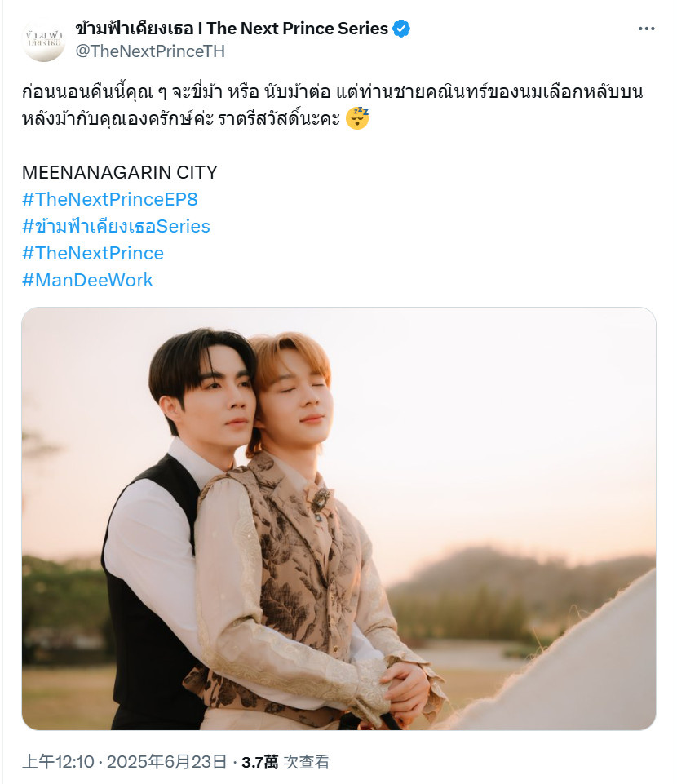Click the 上午12:10 · 2025年6月23日 timestamp
Screen dimensions: 677x784
click(x=125, y=762)
